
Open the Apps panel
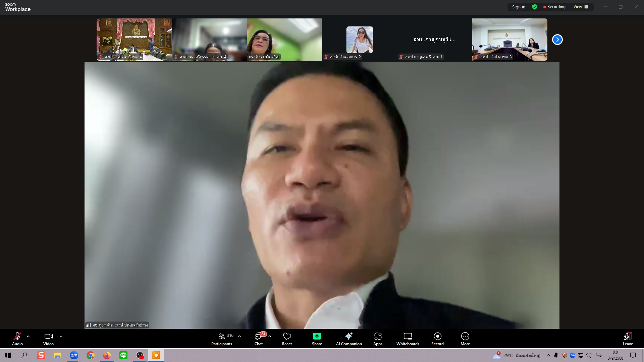[x=378, y=338]
